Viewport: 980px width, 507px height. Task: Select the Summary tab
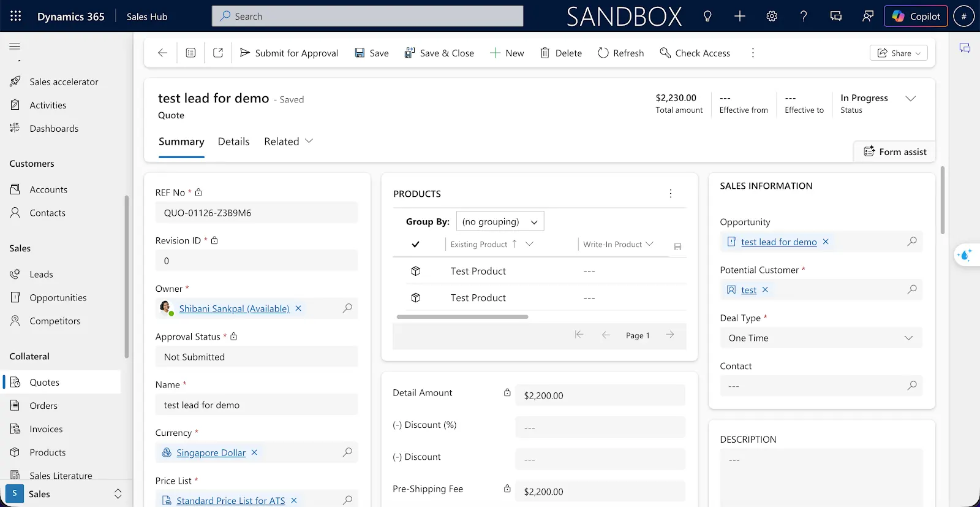[x=181, y=142]
